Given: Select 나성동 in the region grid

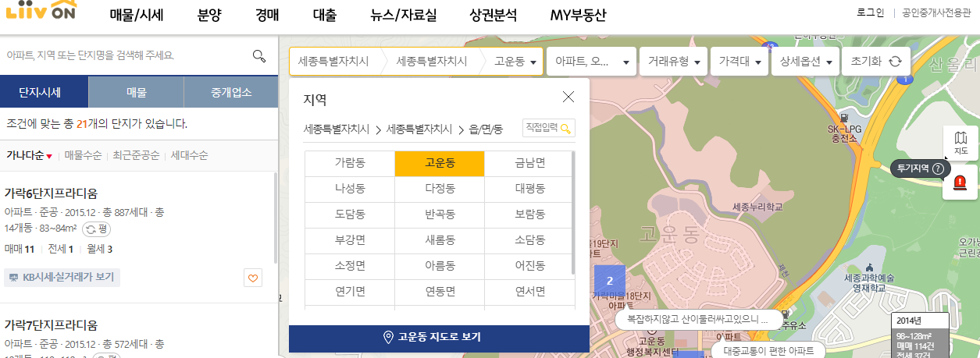Looking at the screenshot, I should tap(349, 190).
